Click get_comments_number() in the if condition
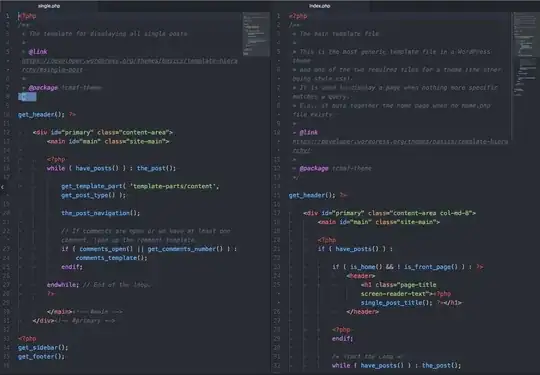The height and width of the screenshot is (375, 540). (x=185, y=249)
